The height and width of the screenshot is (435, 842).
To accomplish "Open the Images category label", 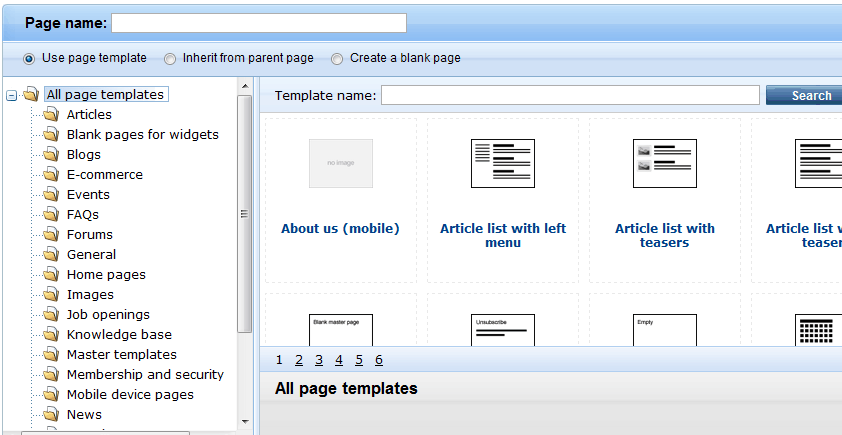I will tap(90, 294).
